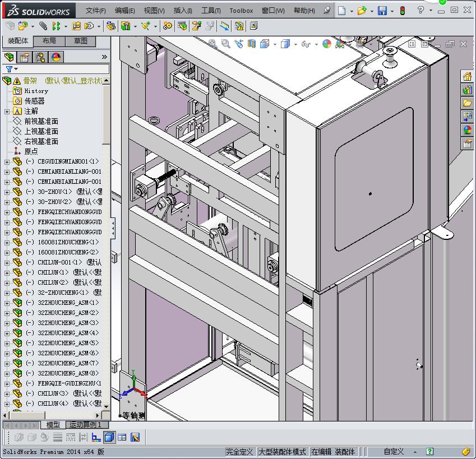Click the Smart Fasteners icon
The width and height of the screenshot is (476, 459).
click(76, 26)
